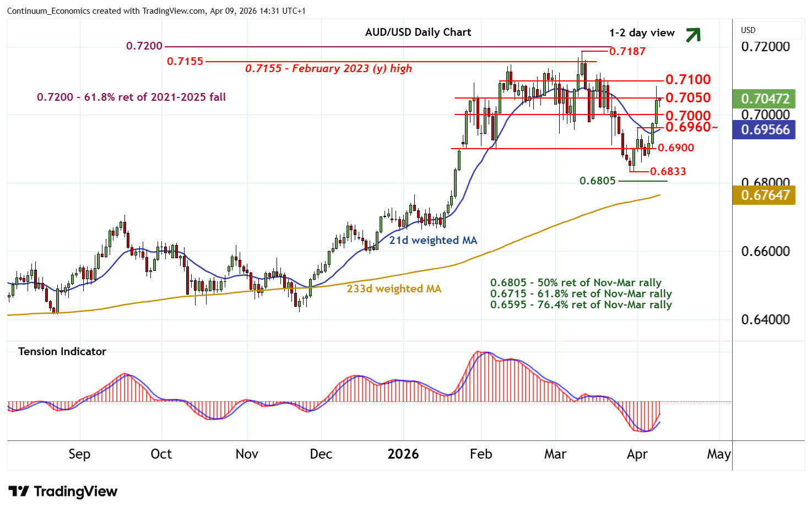
Task: Click the 2026 year marker on time axis
Action: [x=403, y=454]
